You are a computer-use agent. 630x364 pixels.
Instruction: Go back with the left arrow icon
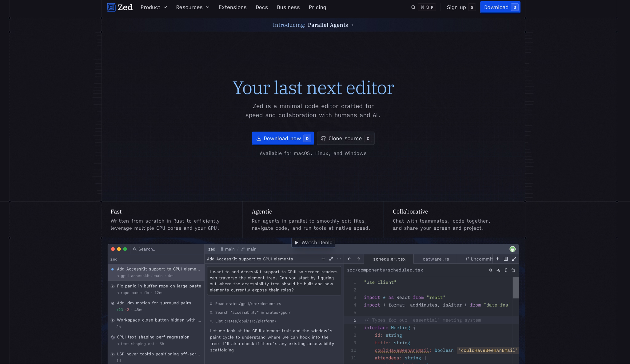[x=349, y=259]
